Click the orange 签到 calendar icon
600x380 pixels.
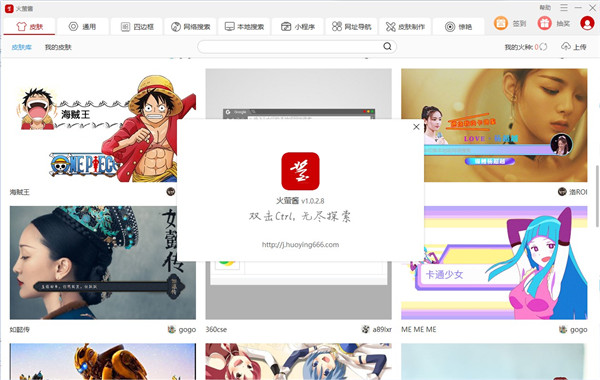tap(501, 23)
